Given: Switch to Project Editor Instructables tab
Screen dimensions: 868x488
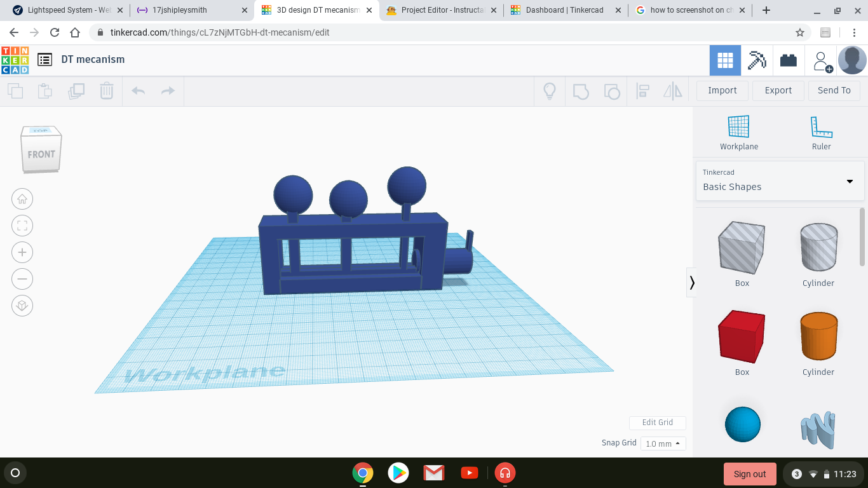Looking at the screenshot, I should pyautogui.click(x=440, y=10).
